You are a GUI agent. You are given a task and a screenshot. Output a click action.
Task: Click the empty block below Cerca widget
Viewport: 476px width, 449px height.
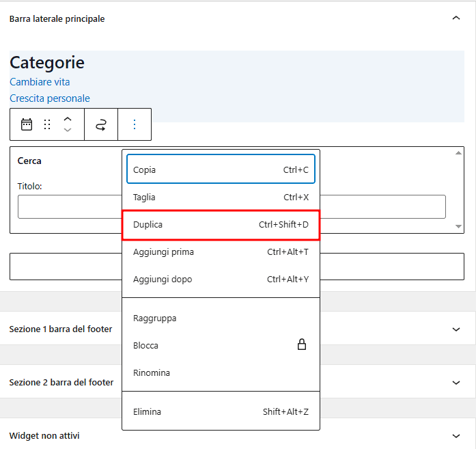point(237,267)
